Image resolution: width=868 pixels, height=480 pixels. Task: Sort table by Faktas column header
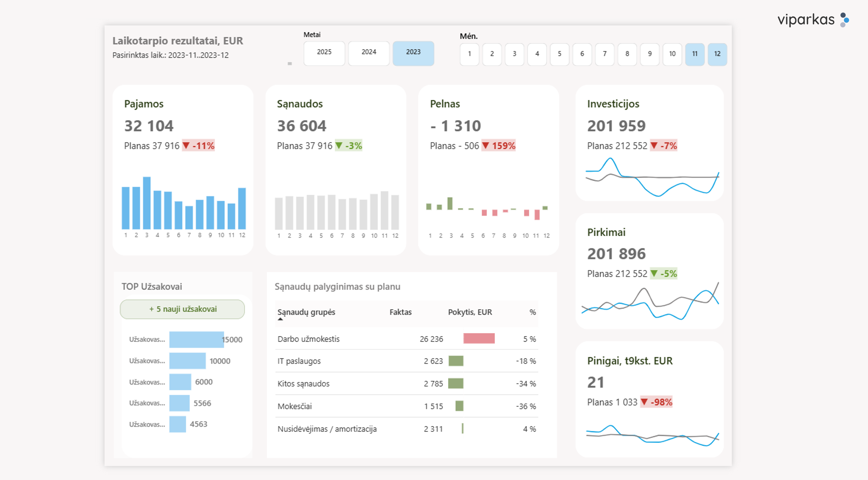[x=400, y=312]
